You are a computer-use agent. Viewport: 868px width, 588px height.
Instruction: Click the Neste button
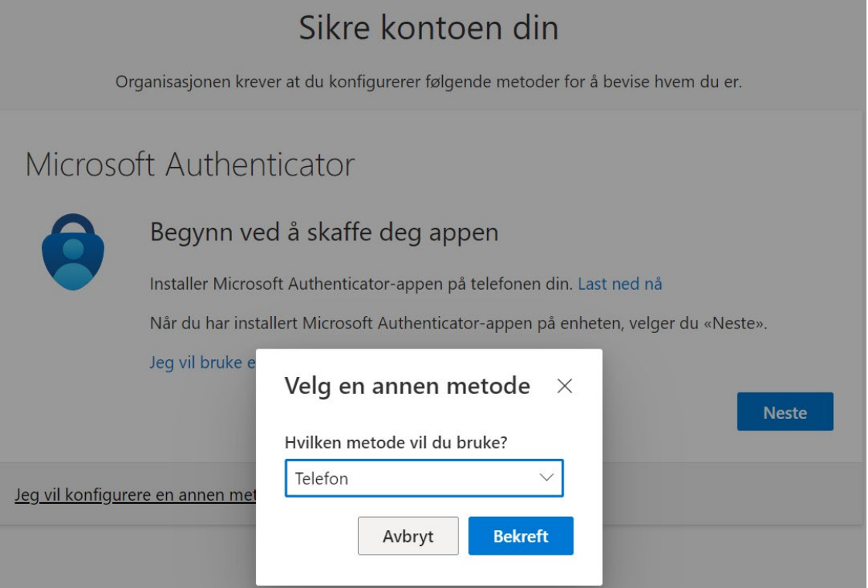pos(785,412)
